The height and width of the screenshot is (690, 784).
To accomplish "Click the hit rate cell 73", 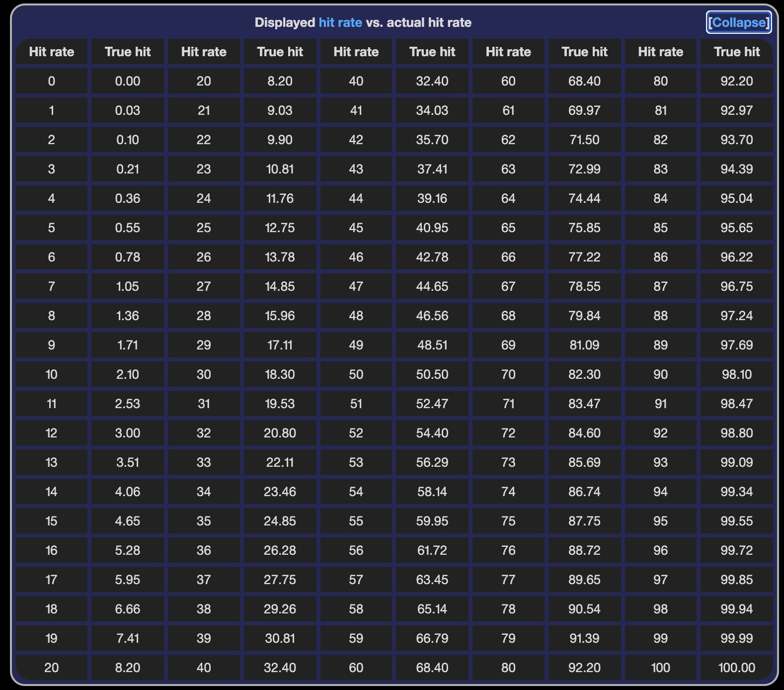I will click(x=508, y=462).
